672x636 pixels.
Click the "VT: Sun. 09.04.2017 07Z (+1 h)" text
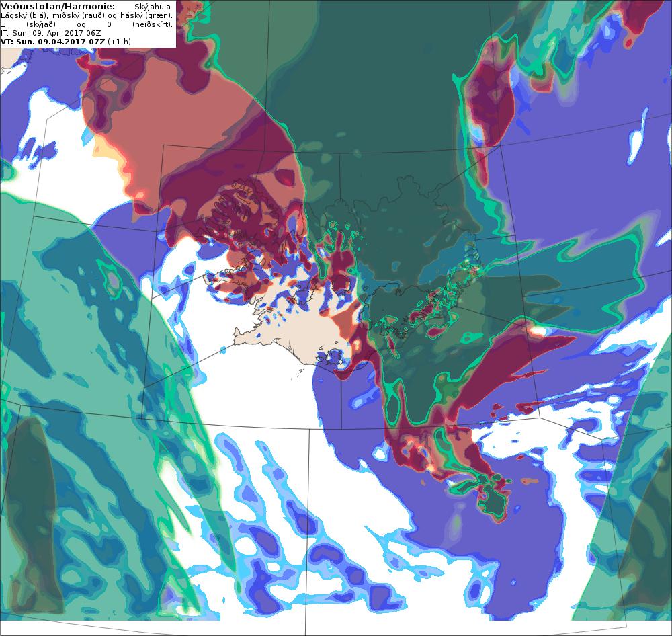tap(66, 42)
